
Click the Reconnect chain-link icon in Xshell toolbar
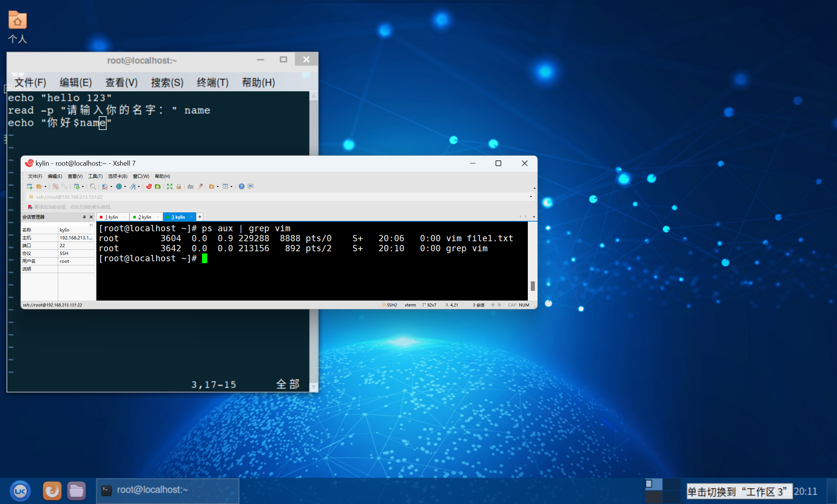tap(64, 186)
